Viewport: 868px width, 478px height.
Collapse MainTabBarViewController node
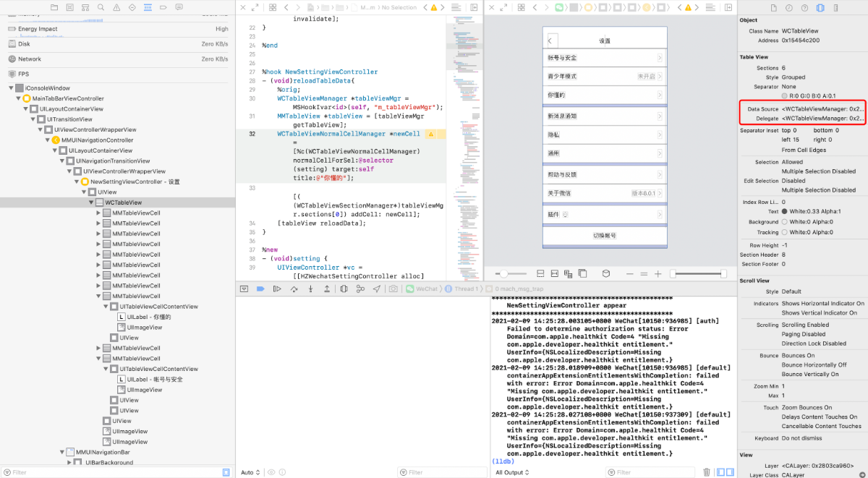tap(19, 98)
